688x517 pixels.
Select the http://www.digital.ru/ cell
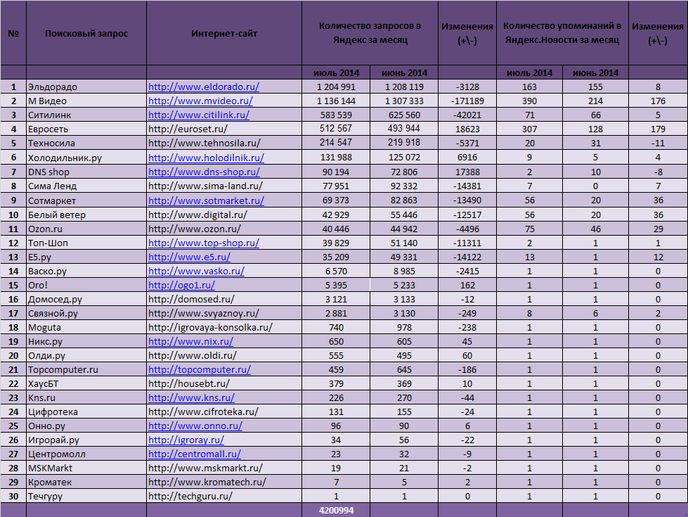(x=224, y=215)
